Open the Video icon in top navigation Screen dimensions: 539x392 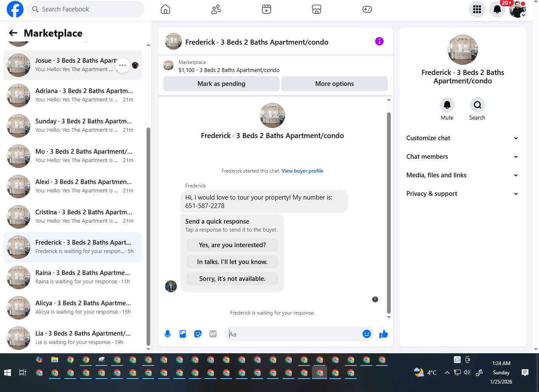(x=267, y=9)
